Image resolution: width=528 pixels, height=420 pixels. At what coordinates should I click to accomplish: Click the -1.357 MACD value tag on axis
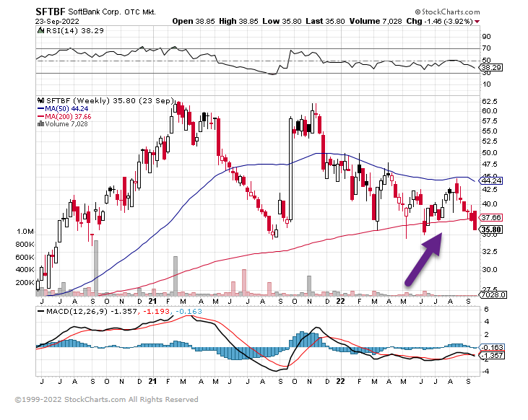coord(493,355)
